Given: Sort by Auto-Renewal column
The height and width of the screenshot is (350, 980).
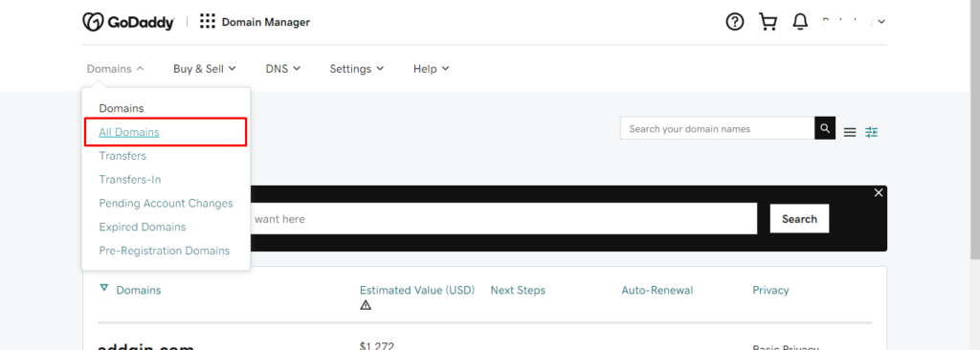Looking at the screenshot, I should pos(657,290).
